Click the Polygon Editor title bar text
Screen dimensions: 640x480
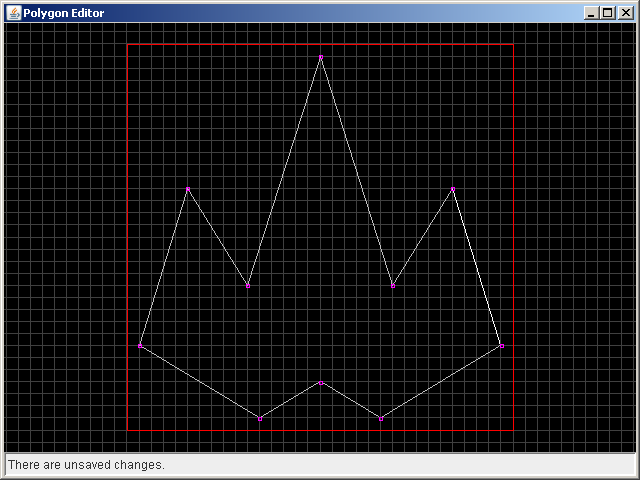coord(63,13)
